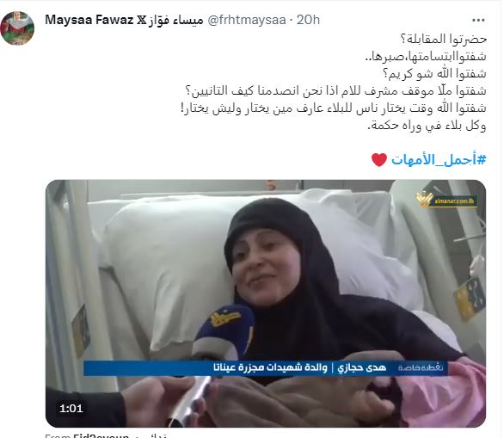
Task: Open the From Eid2oyoun source link
Action: point(87,435)
